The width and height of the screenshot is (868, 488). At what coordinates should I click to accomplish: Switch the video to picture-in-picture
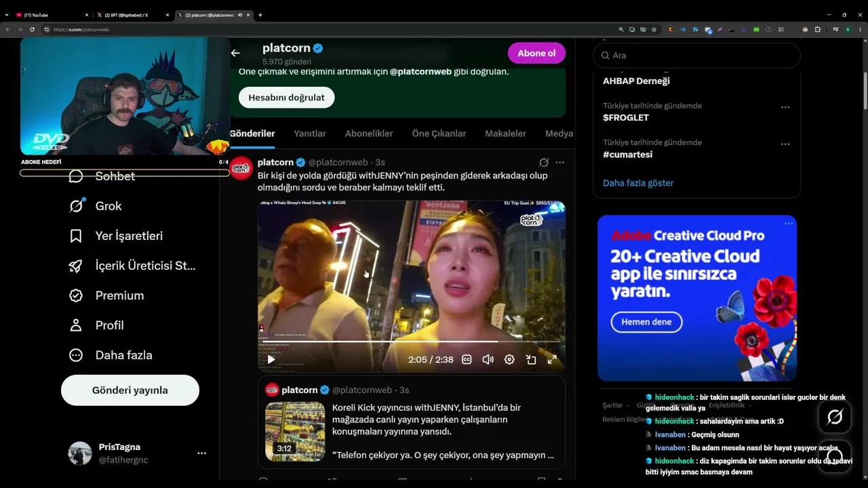tap(531, 360)
